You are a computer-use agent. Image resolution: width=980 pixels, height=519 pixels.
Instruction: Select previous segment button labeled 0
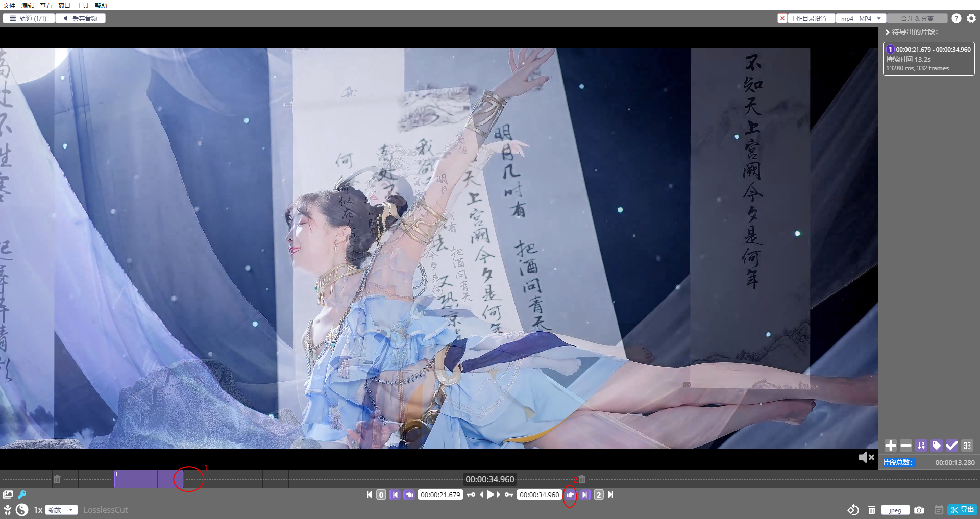tap(381, 495)
